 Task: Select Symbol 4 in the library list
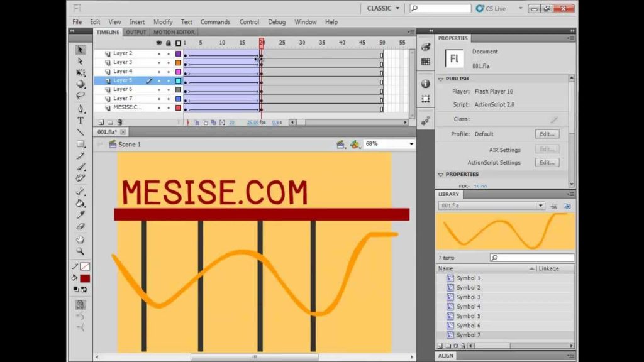tap(468, 307)
